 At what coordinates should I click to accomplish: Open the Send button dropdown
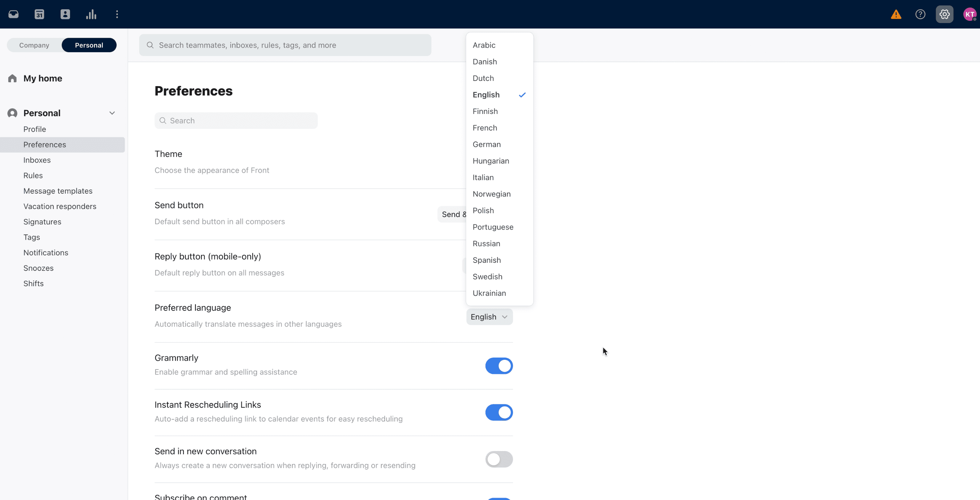click(452, 214)
